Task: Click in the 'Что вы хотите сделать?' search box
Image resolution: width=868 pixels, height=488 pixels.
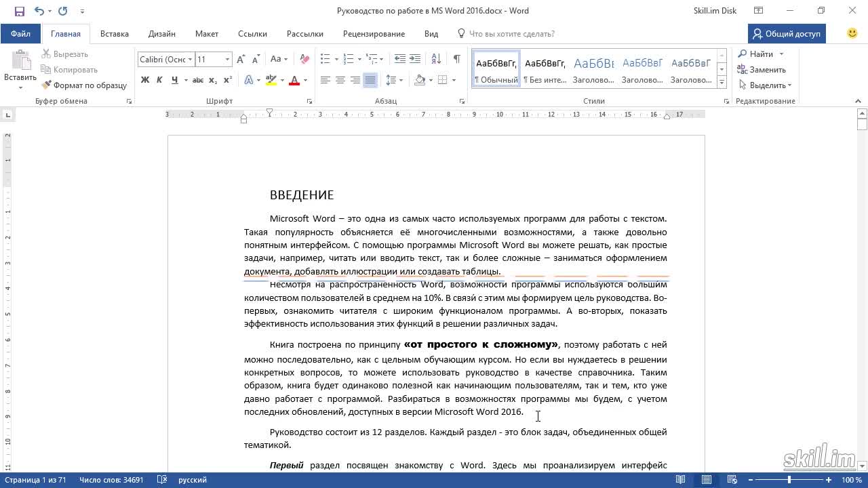Action: 512,33
